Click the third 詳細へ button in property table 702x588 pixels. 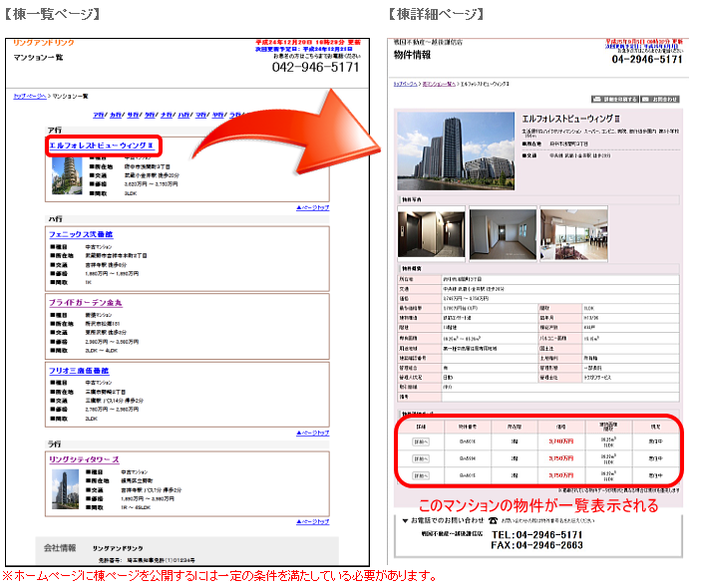pyautogui.click(x=421, y=475)
